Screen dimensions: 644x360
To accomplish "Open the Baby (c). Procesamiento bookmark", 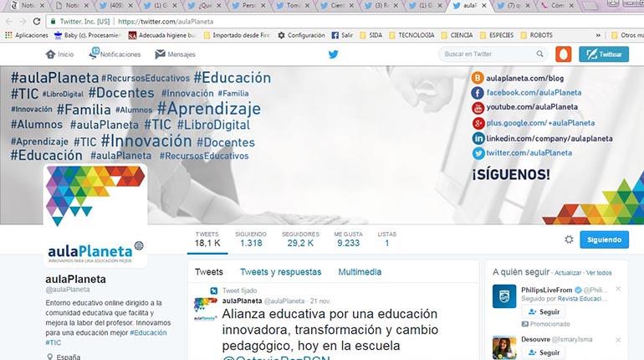I will pyautogui.click(x=88, y=35).
